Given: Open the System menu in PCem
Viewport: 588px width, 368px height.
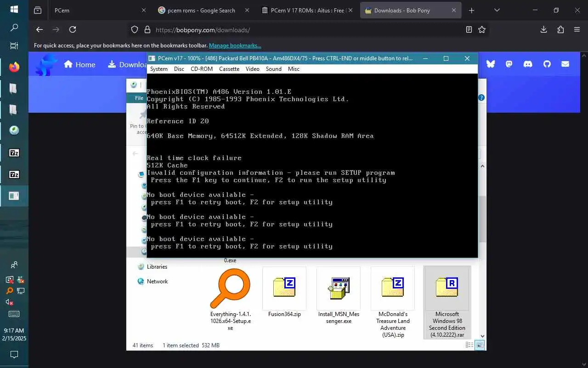Looking at the screenshot, I should [x=159, y=69].
